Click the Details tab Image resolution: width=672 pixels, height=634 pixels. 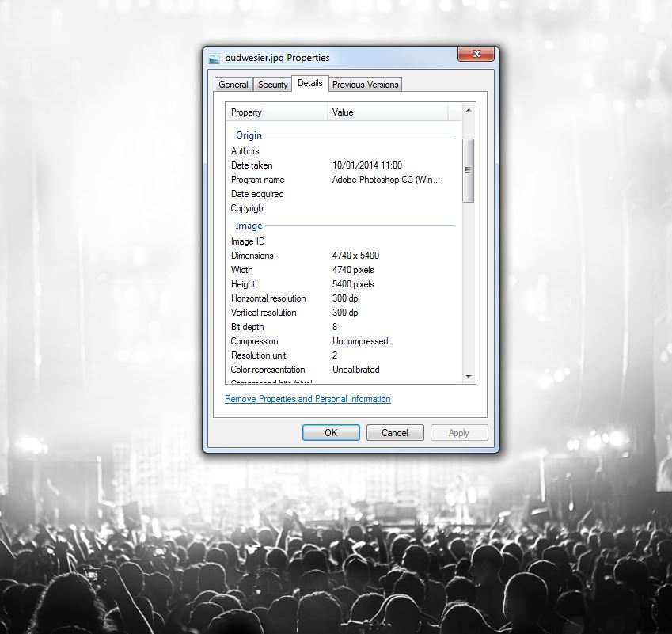click(x=310, y=83)
